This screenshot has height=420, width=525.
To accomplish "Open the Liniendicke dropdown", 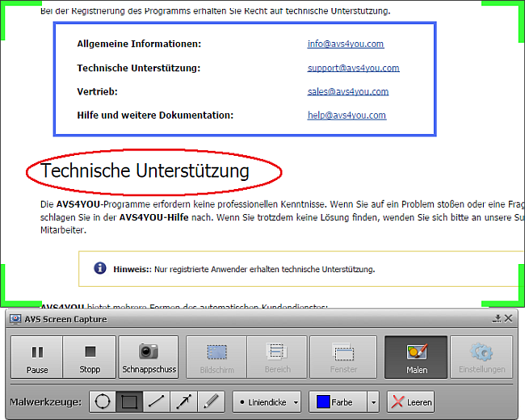I will tap(267, 401).
